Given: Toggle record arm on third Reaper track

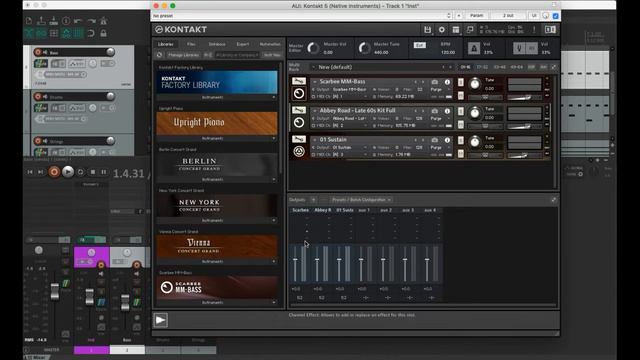Looking at the screenshot, I should click(x=38, y=141).
